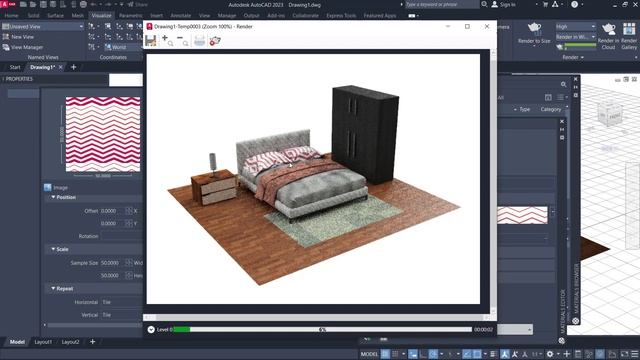
Task: Open the Vertical Tile dropdown
Action: [121, 315]
